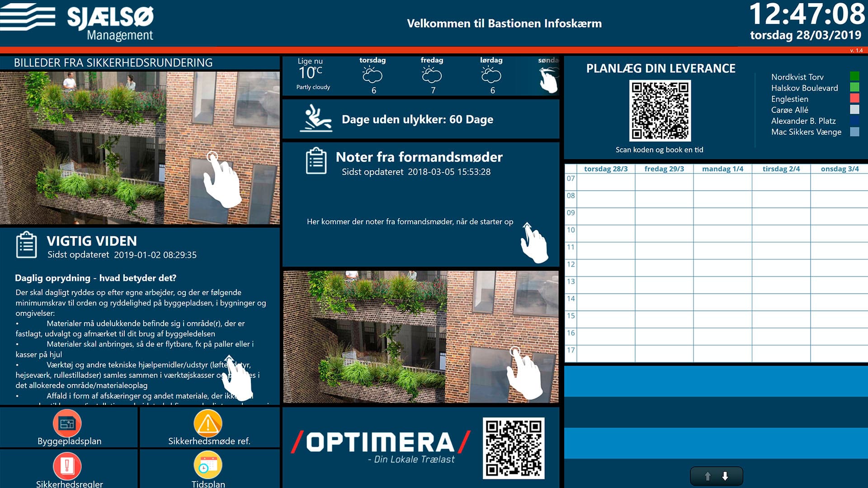
Task: Click the BILLEDER FRA SIKKERHEDSRUNDERING heading
Action: click(113, 63)
